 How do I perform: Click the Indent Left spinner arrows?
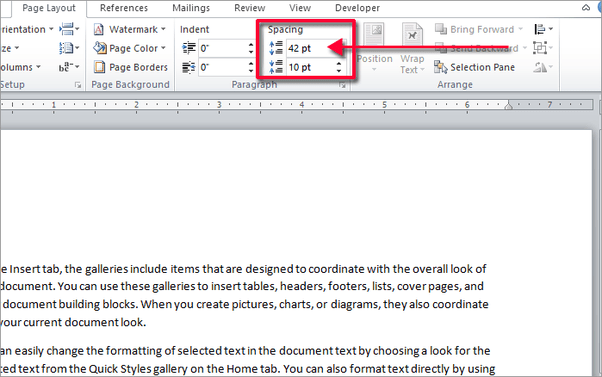coord(251,48)
